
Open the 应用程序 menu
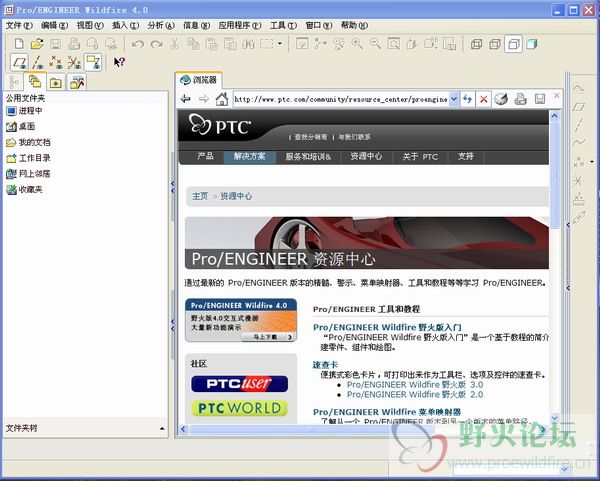(x=240, y=25)
